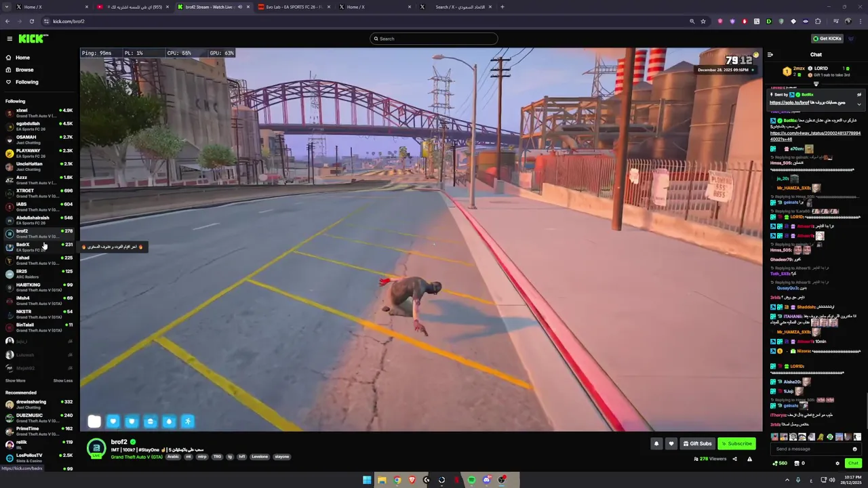
Task: Open Brave browser from the taskbar
Action: click(x=412, y=480)
